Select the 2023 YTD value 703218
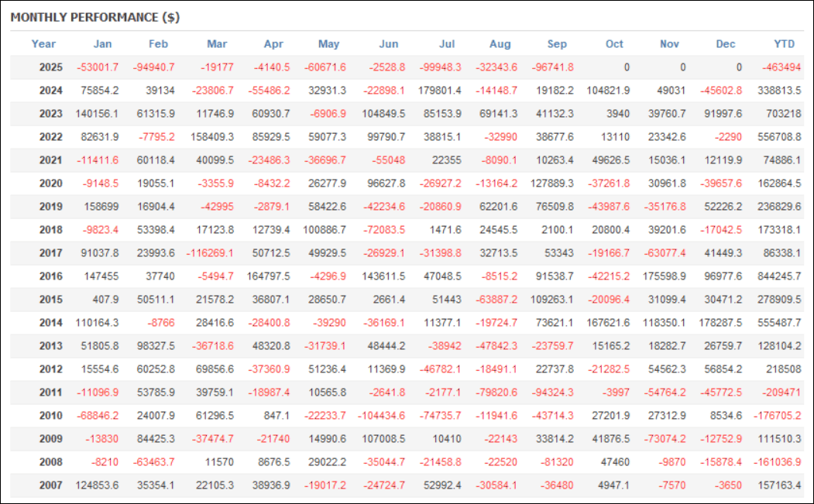 [x=783, y=114]
